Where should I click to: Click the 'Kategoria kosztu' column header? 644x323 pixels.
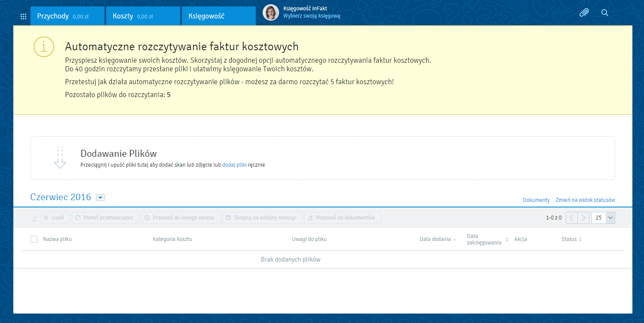(x=172, y=239)
